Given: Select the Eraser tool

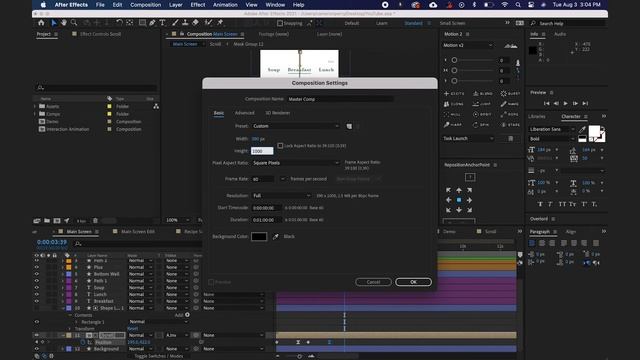Looking at the screenshot, I should click(195, 23).
